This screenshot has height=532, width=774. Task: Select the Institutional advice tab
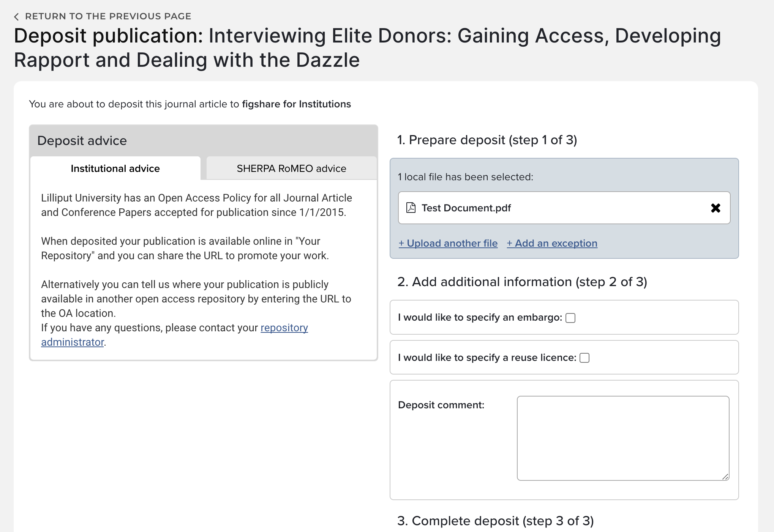click(115, 168)
